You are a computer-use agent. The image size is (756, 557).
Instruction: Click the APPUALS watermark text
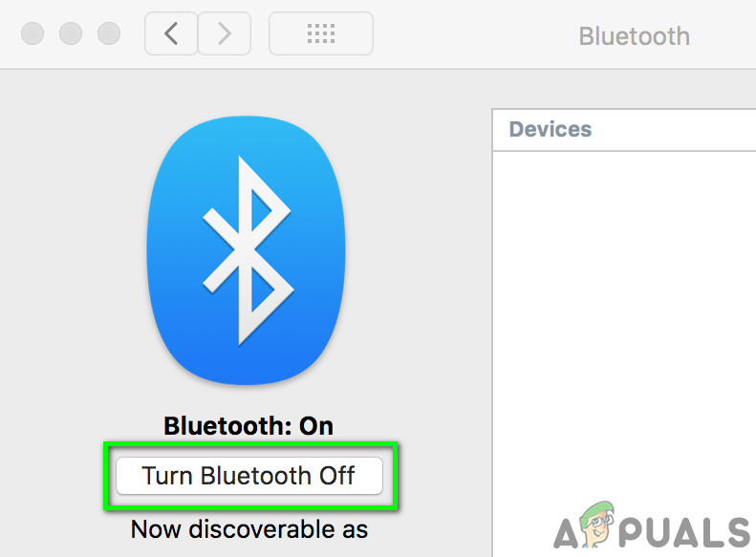click(x=653, y=530)
